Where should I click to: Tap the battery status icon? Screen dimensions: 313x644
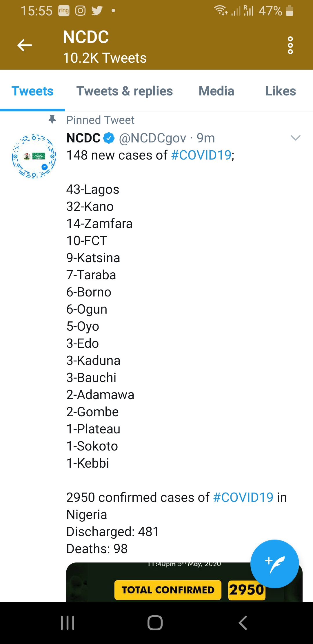(x=289, y=11)
